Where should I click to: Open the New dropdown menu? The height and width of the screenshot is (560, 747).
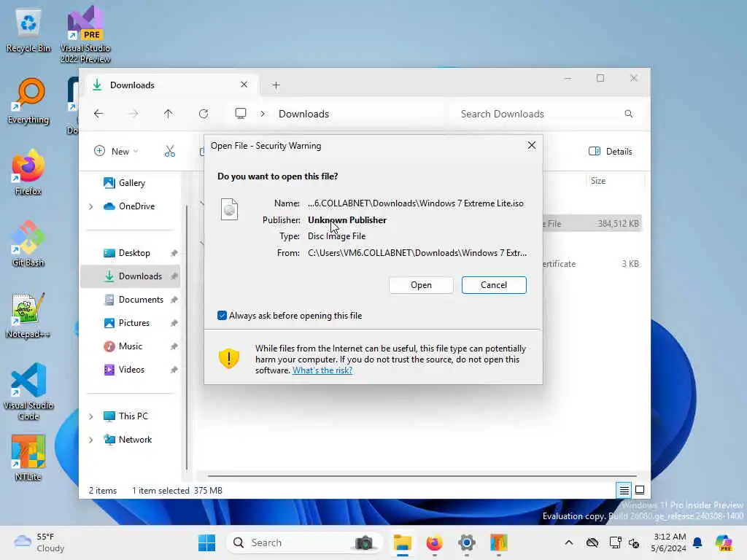tap(116, 152)
